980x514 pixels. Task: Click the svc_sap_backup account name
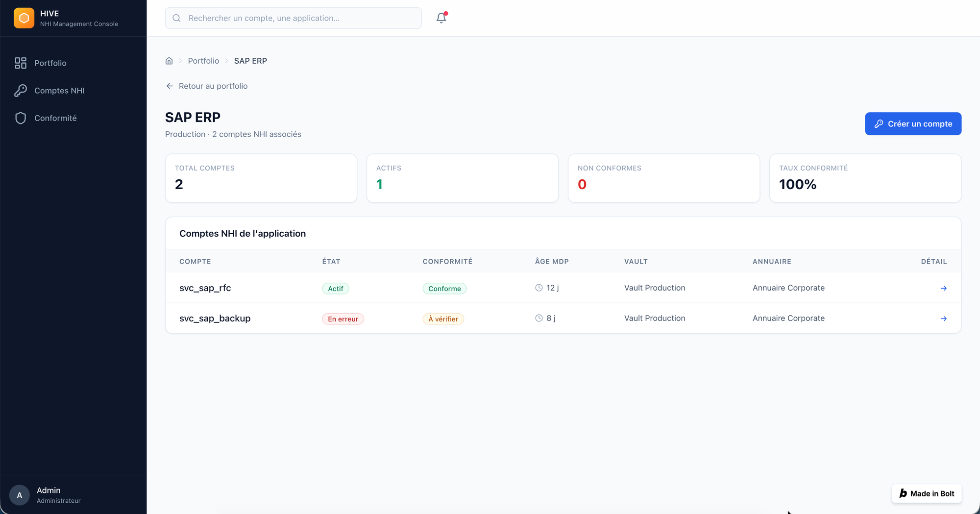(215, 318)
